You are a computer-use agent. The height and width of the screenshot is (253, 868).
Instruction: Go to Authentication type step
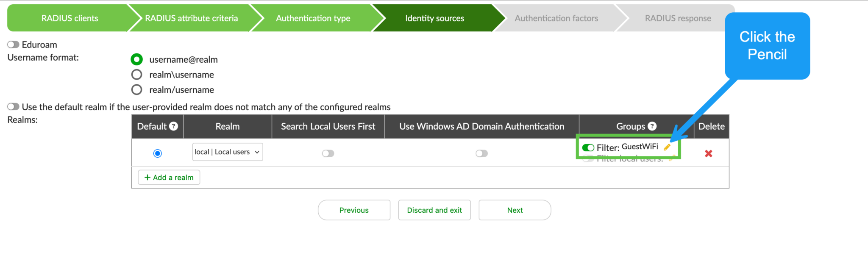313,18
